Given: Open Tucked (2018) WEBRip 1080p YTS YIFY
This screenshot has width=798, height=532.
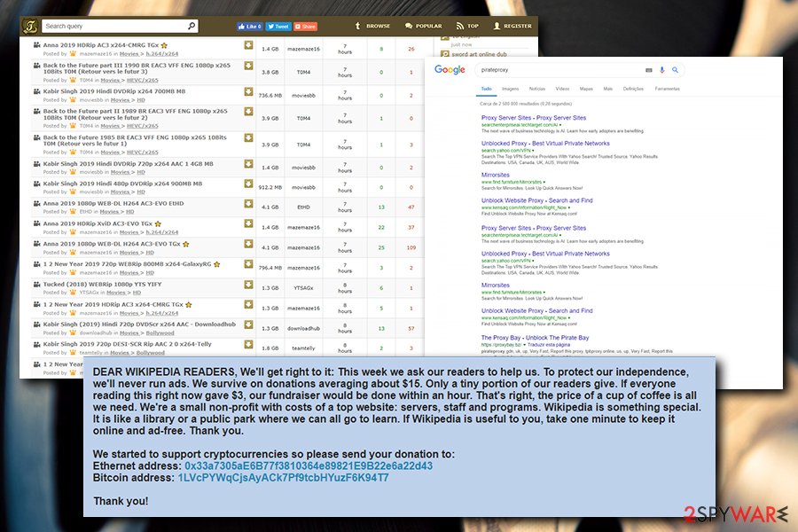Looking at the screenshot, I should click(102, 285).
